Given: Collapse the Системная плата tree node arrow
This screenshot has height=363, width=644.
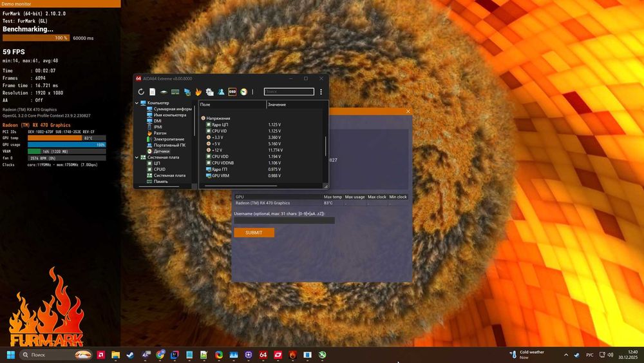Looking at the screenshot, I should point(137,157).
